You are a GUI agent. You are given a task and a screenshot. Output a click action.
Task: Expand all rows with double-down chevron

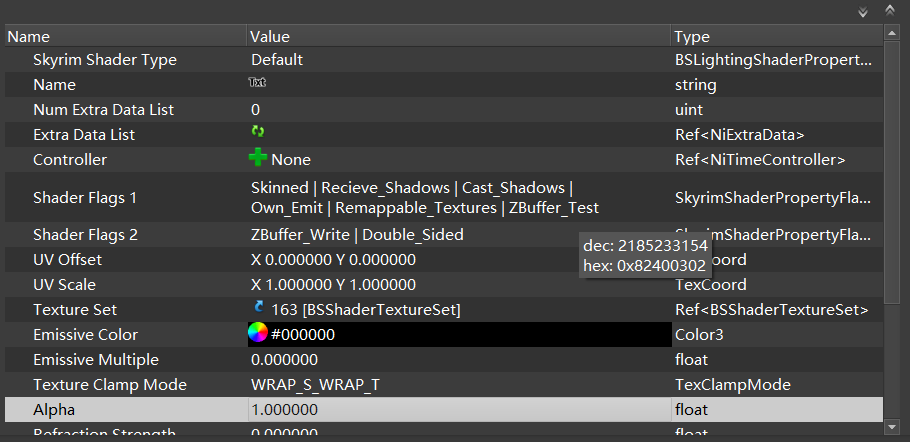pyautogui.click(x=863, y=12)
